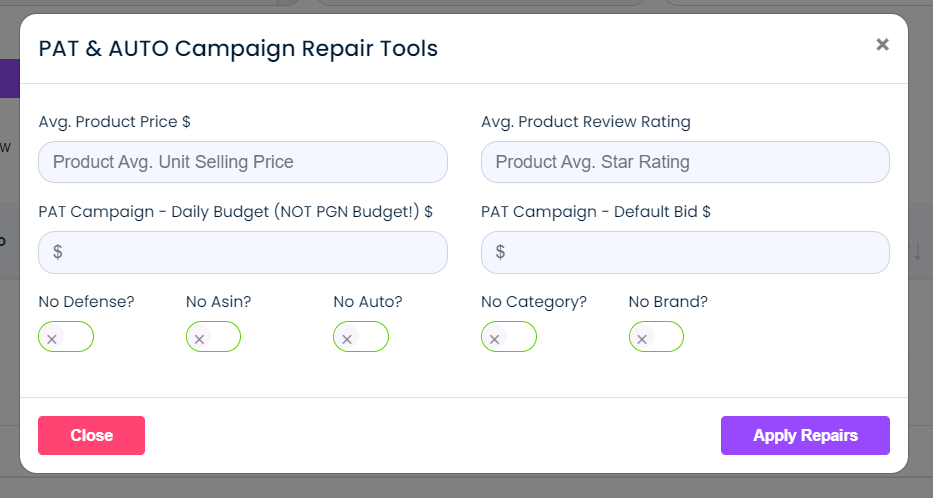Focus the Product Avg. Unit Selling Price field
933x498 pixels.
(243, 162)
